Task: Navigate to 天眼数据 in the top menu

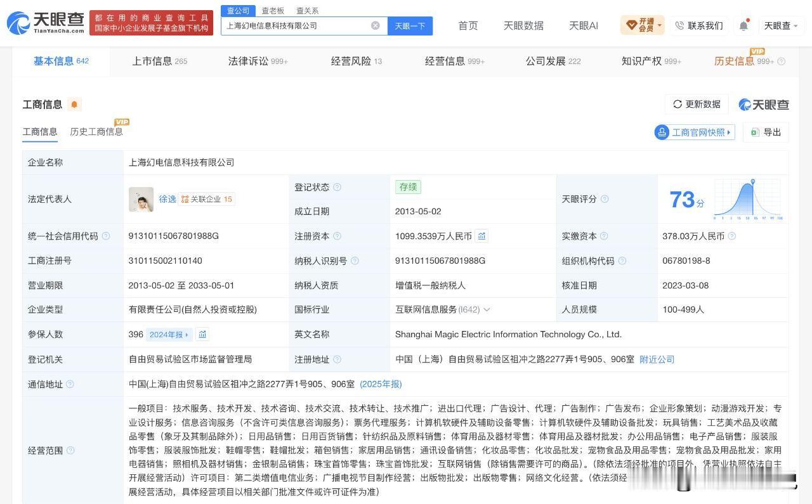Action: click(x=523, y=25)
